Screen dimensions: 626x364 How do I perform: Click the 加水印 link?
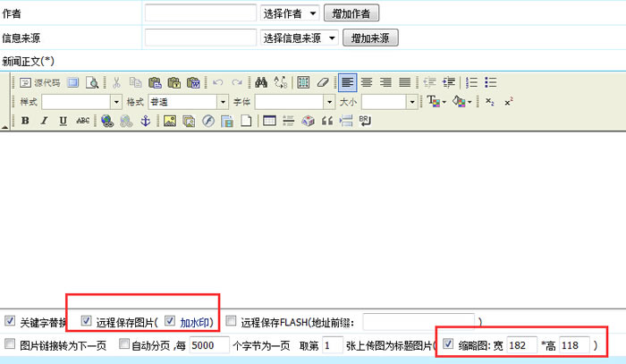click(x=194, y=322)
